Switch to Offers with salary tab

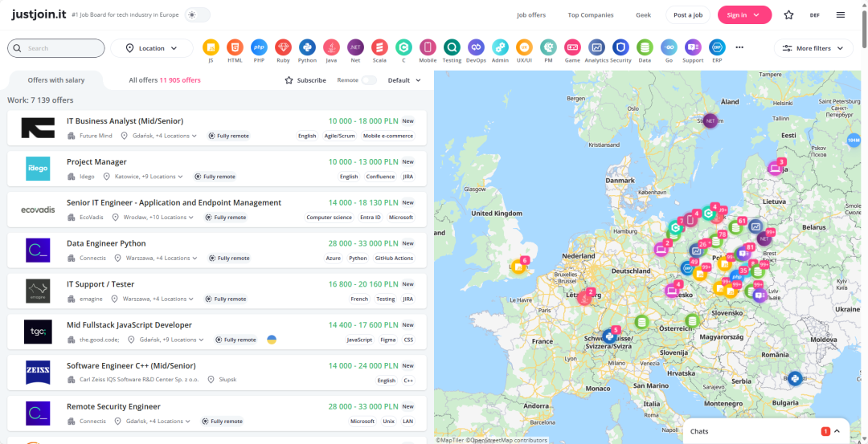click(56, 80)
